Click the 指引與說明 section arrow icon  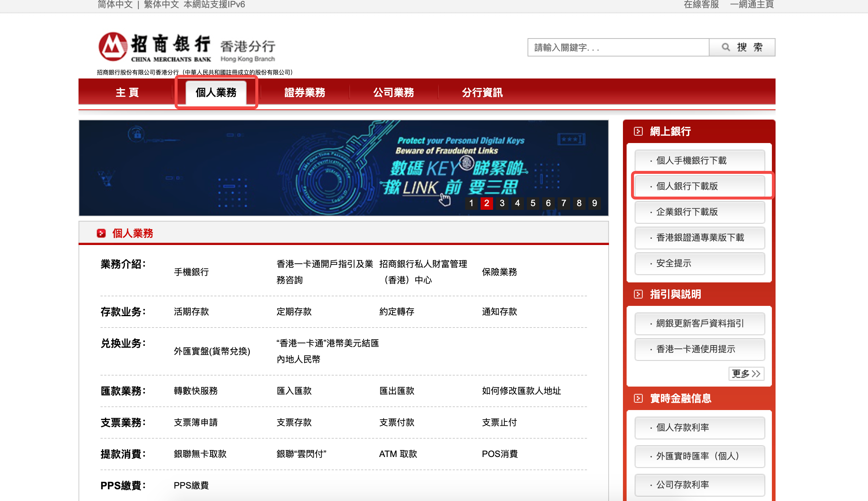(638, 294)
